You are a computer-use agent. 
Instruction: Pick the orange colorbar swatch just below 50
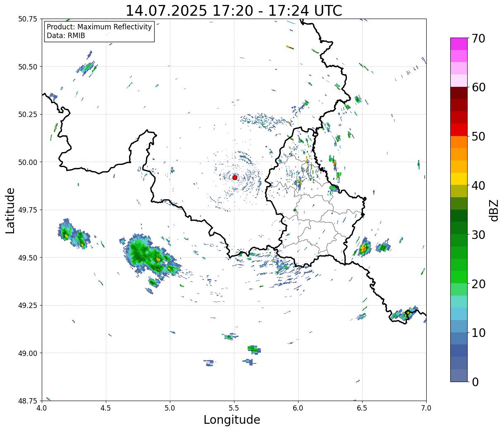click(x=459, y=142)
